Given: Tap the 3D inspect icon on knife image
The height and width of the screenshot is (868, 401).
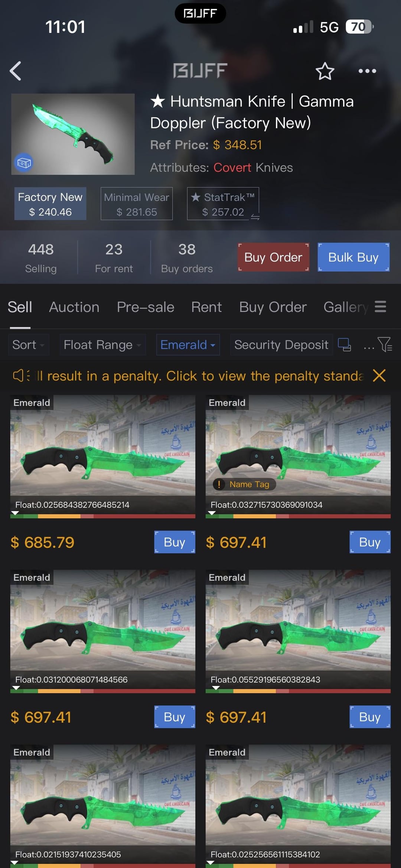Looking at the screenshot, I should click(24, 163).
